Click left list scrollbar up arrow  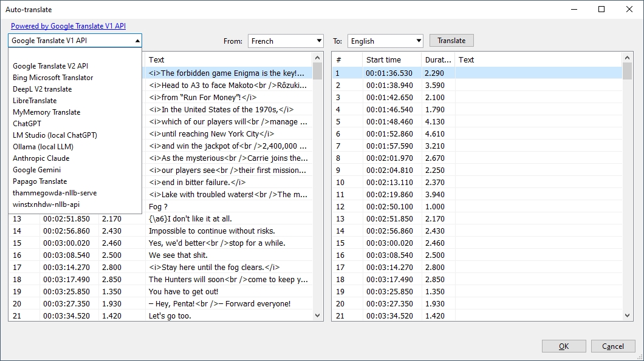318,58
